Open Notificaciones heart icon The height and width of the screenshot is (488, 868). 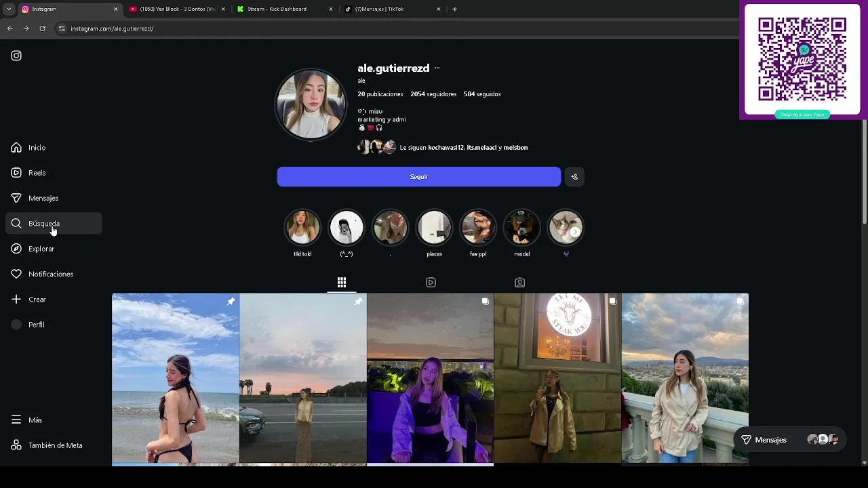point(16,274)
